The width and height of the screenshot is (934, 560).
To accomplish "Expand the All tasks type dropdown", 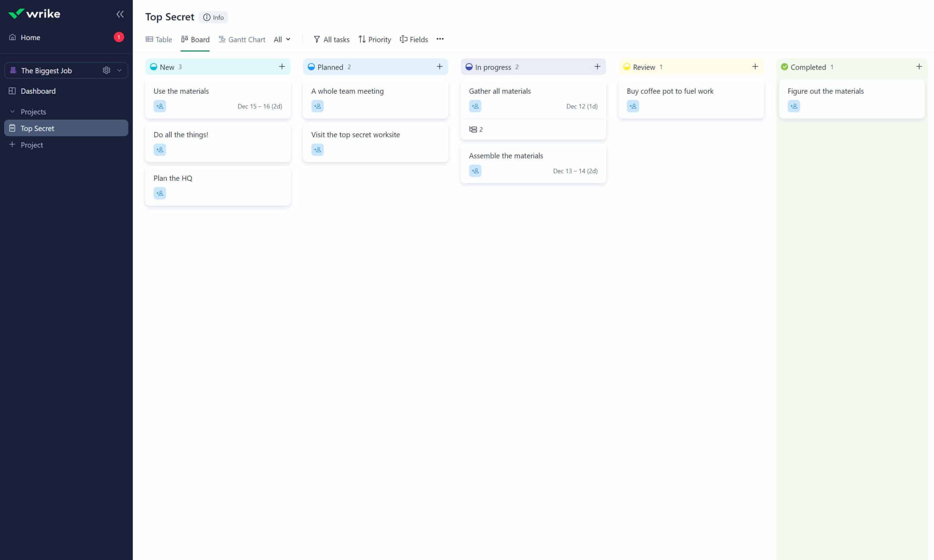I will pos(282,39).
